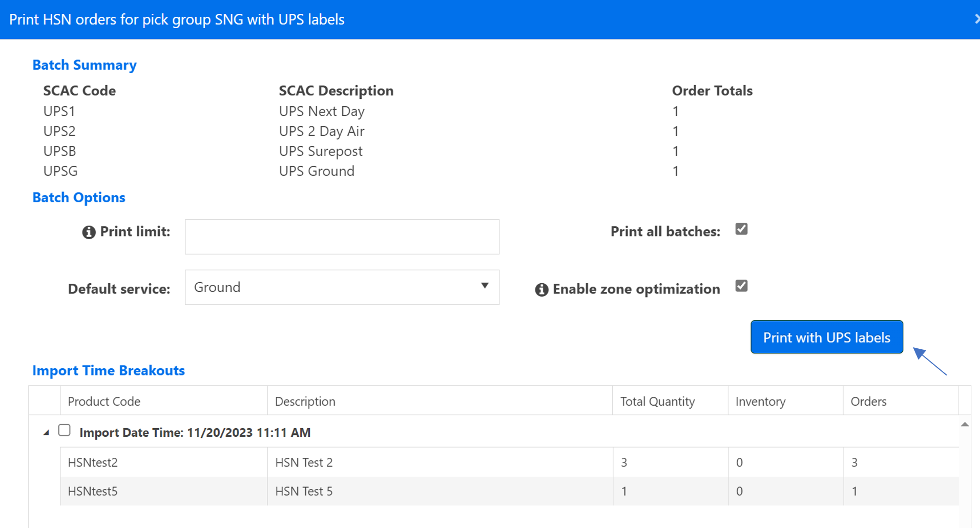Click the Import Time Breakouts heading
The width and height of the screenshot is (980, 528).
[x=109, y=370]
